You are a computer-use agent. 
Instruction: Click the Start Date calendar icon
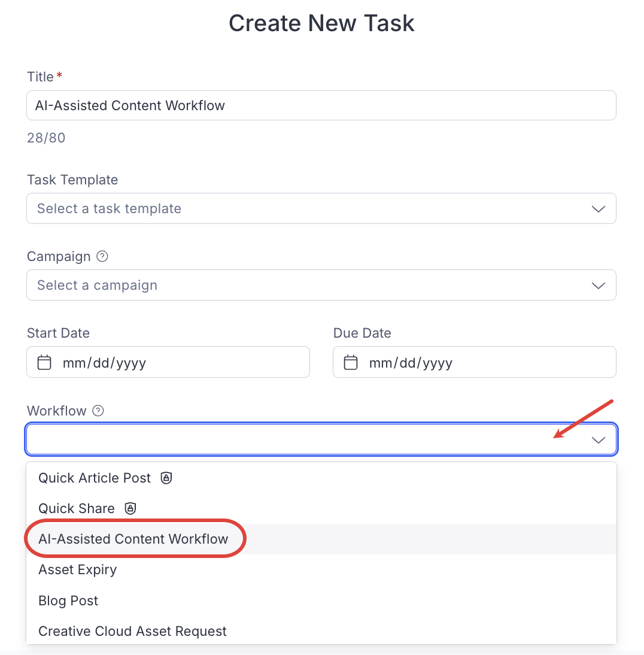(x=44, y=362)
